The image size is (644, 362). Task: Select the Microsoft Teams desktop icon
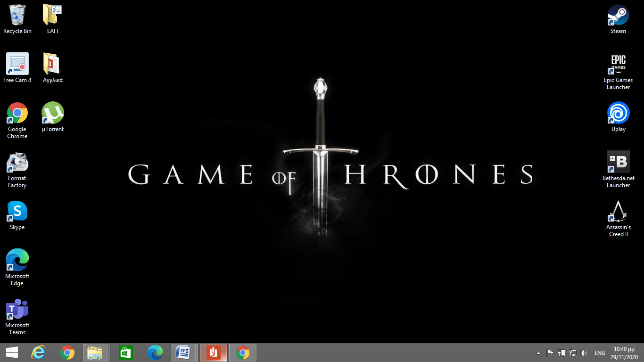pos(17,310)
